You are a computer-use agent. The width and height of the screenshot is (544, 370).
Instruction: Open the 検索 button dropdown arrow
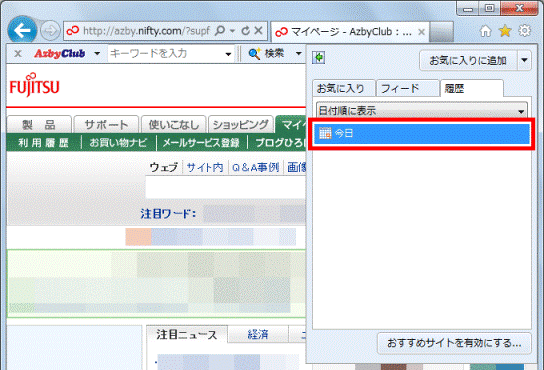pos(299,54)
